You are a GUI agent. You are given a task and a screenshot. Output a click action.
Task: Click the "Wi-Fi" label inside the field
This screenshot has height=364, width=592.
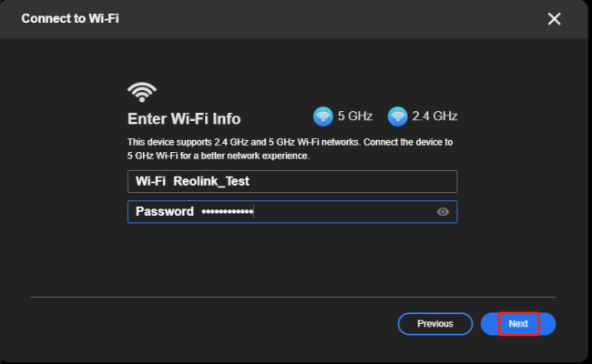click(150, 181)
